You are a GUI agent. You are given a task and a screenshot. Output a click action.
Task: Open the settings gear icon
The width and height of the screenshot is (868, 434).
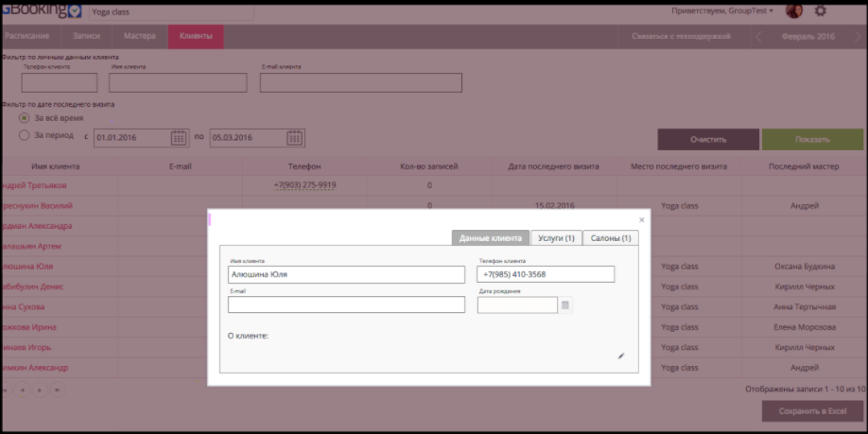pos(821,10)
